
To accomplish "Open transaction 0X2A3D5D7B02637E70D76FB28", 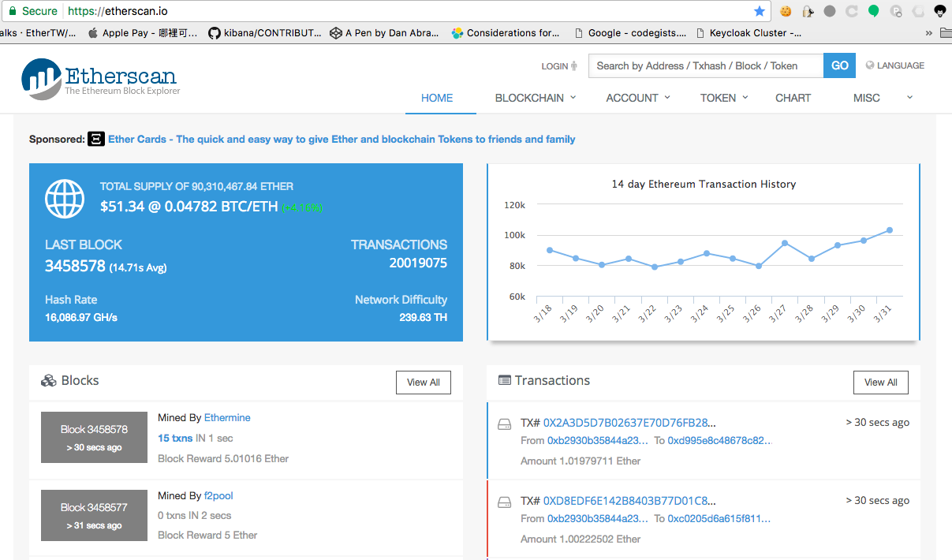I will [629, 423].
